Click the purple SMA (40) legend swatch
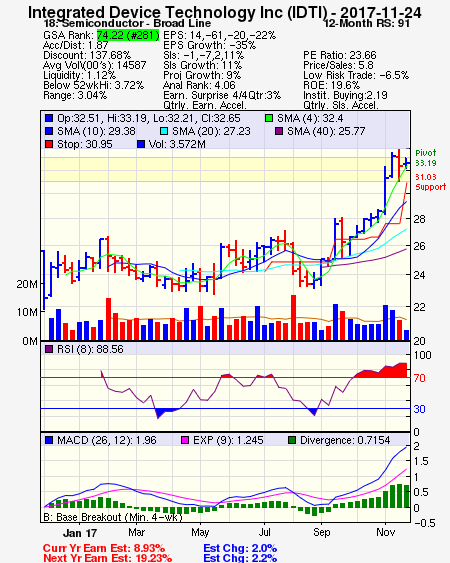Image resolution: width=450 pixels, height=563 pixels. (x=279, y=131)
